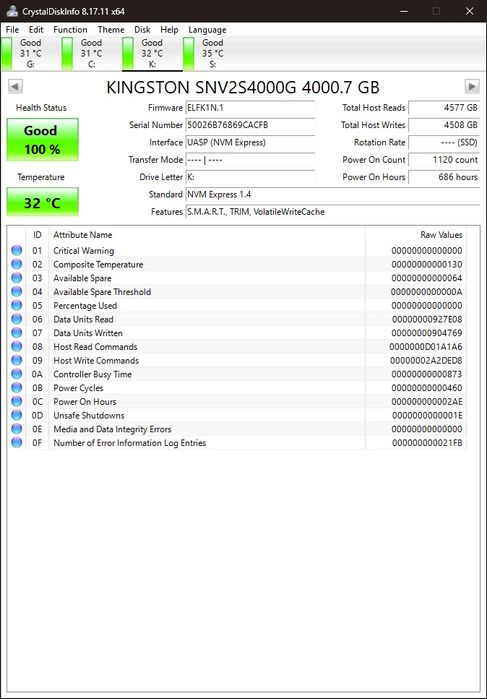
Task: Click the Transfer Mode field
Action: click(250, 160)
